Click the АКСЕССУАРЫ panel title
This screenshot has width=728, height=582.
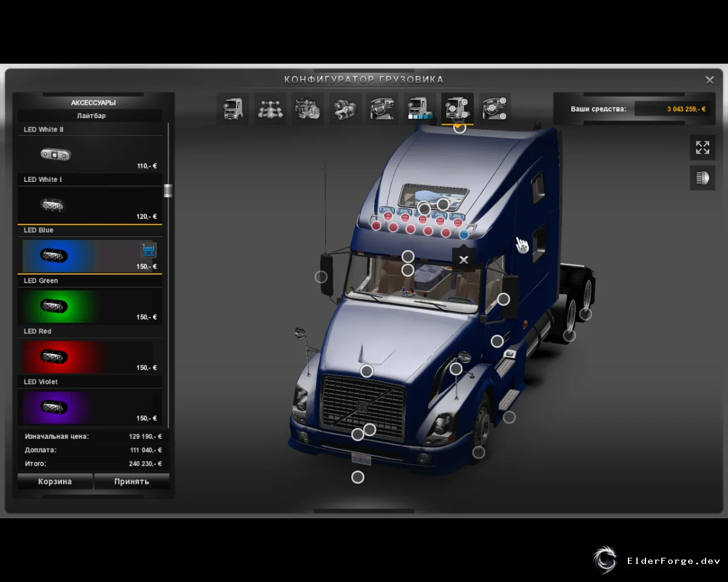(93, 103)
